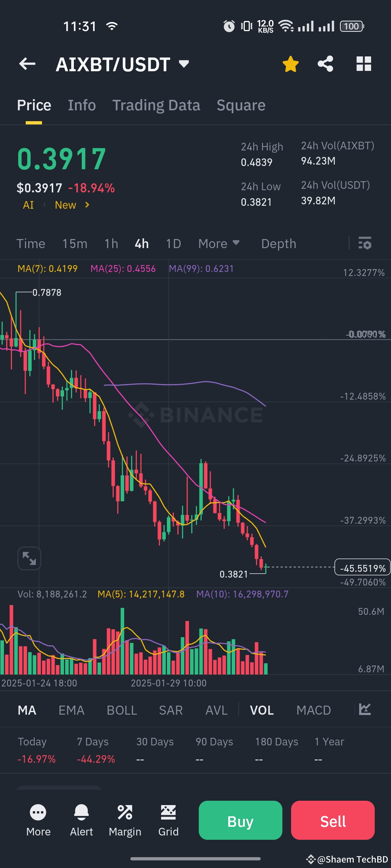Tap the share icon

325,64
